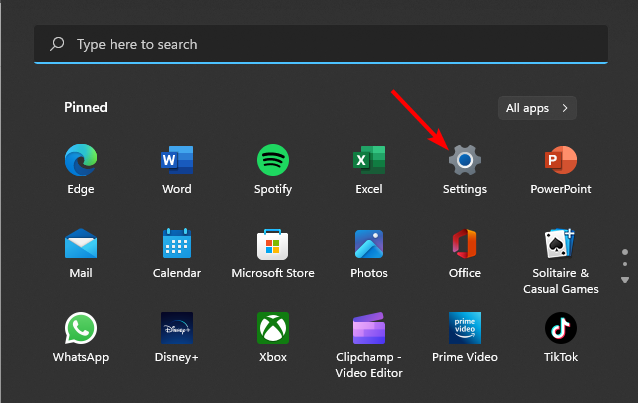Open the Settings gear app
The height and width of the screenshot is (403, 638).
[465, 170]
